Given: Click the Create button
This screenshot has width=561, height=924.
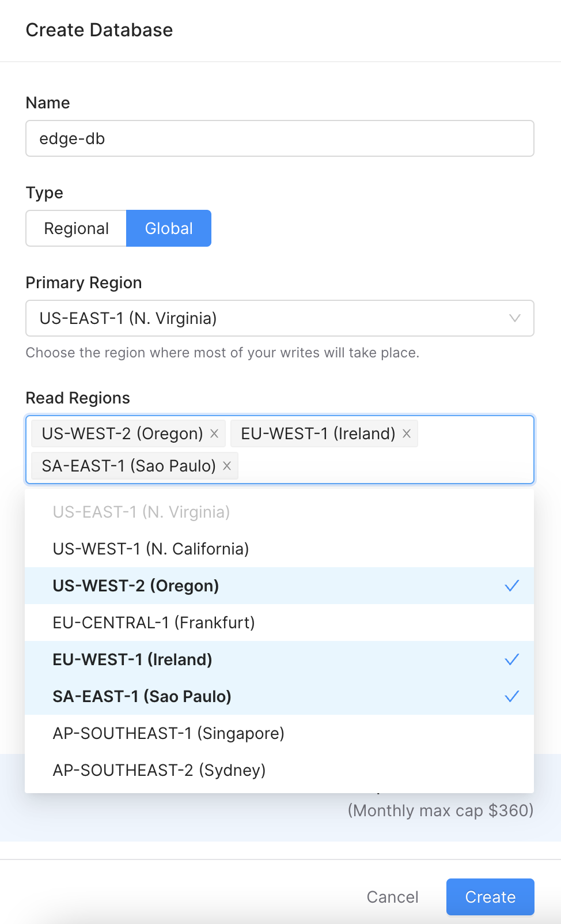Looking at the screenshot, I should pyautogui.click(x=490, y=897).
